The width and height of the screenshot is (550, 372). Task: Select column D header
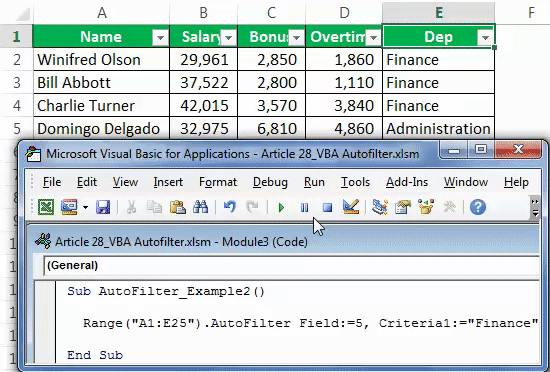click(344, 12)
